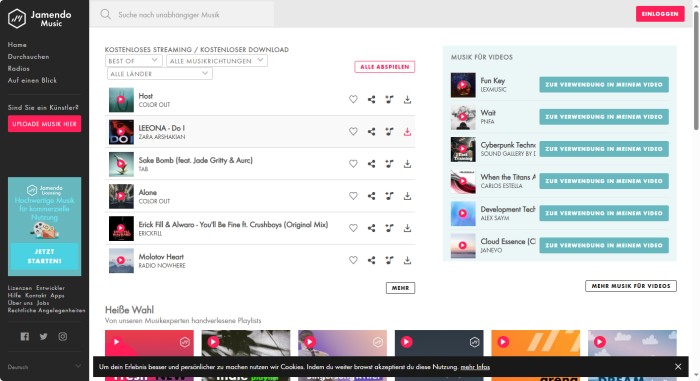Share Erick Fill You'll Be Fine track
Image resolution: width=700 pixels, height=381 pixels.
tap(371, 228)
